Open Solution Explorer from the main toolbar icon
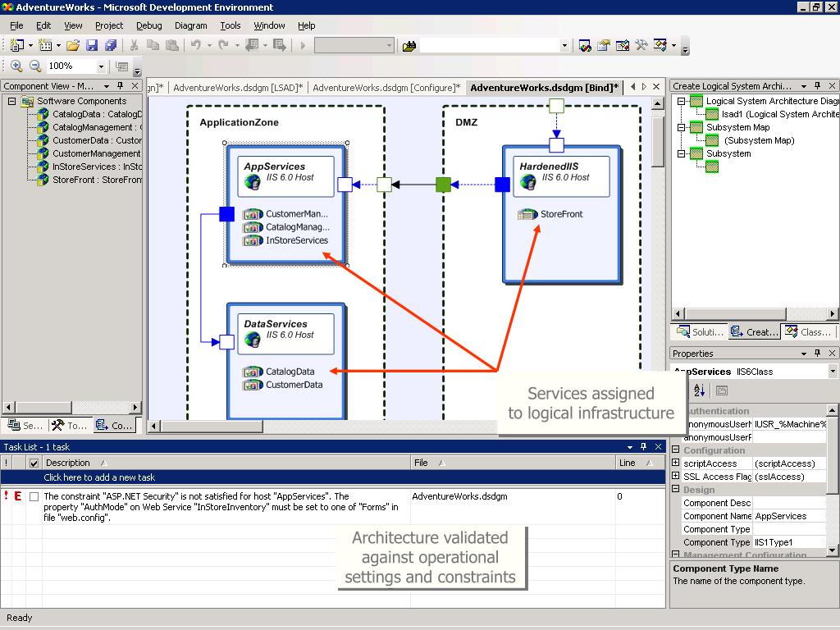The image size is (840, 630). click(x=585, y=46)
